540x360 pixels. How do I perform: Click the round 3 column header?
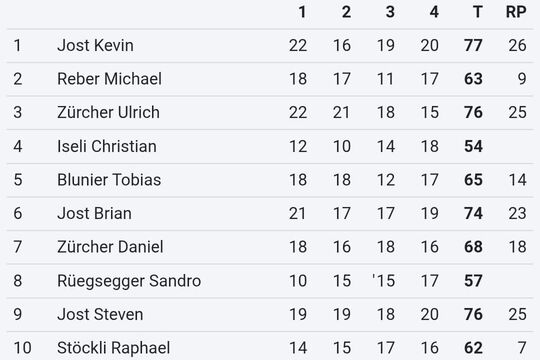[390, 12]
